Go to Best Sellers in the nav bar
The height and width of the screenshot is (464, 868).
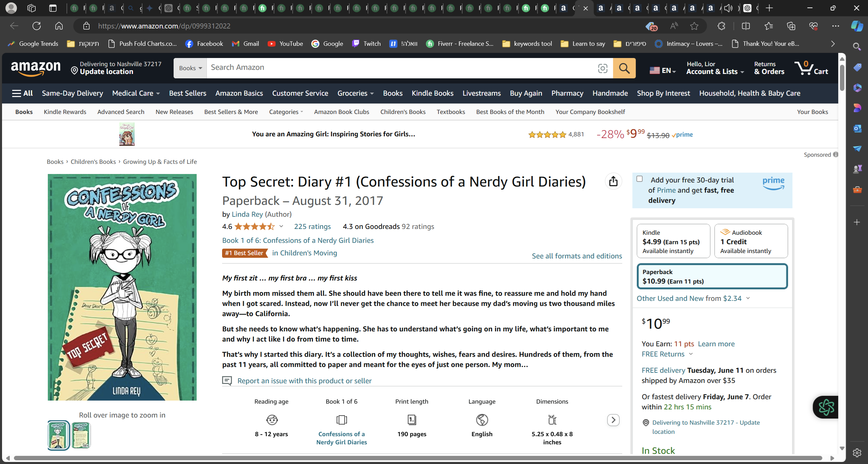pyautogui.click(x=188, y=93)
